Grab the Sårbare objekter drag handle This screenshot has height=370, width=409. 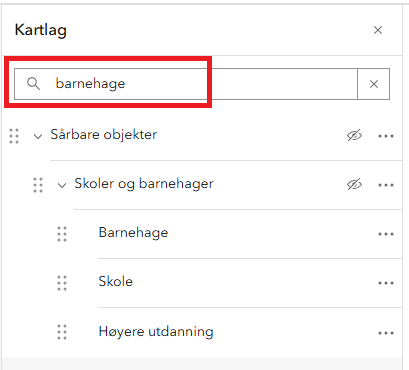(x=14, y=136)
